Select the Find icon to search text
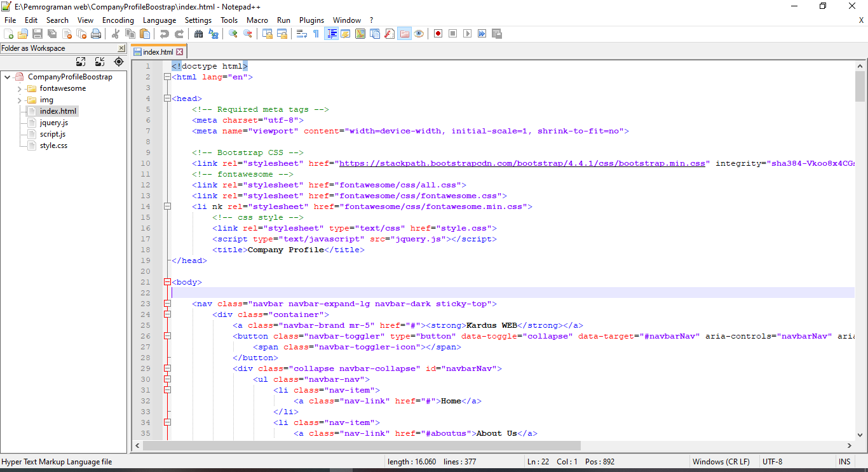This screenshot has width=868, height=472. point(200,33)
